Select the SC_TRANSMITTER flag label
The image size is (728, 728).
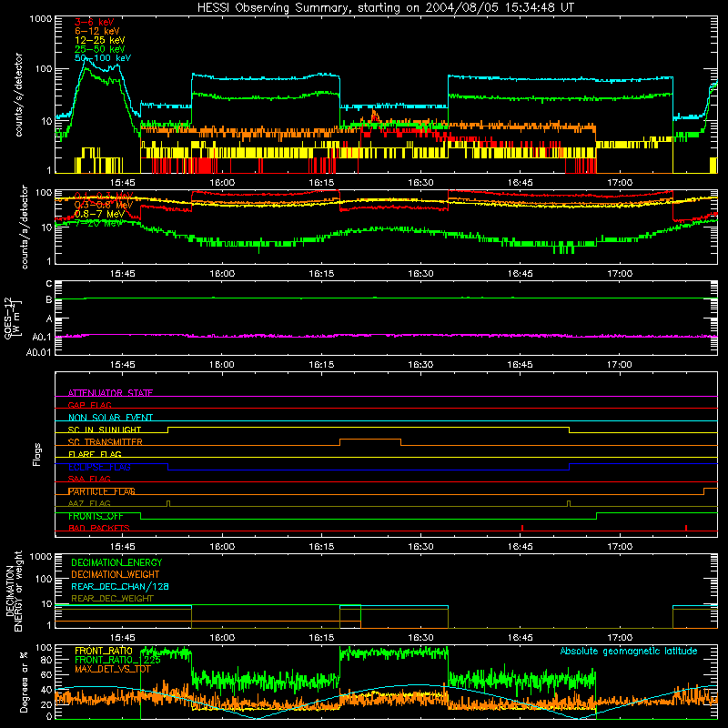pyautogui.click(x=105, y=442)
